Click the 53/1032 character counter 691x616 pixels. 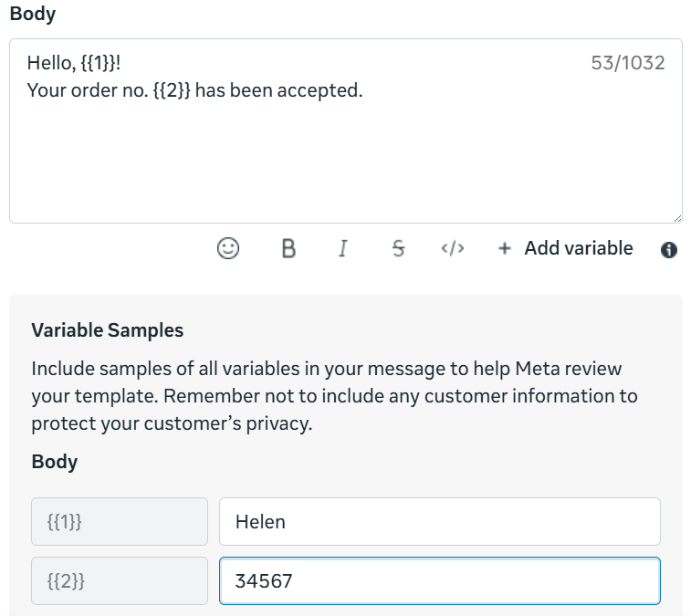[628, 64]
